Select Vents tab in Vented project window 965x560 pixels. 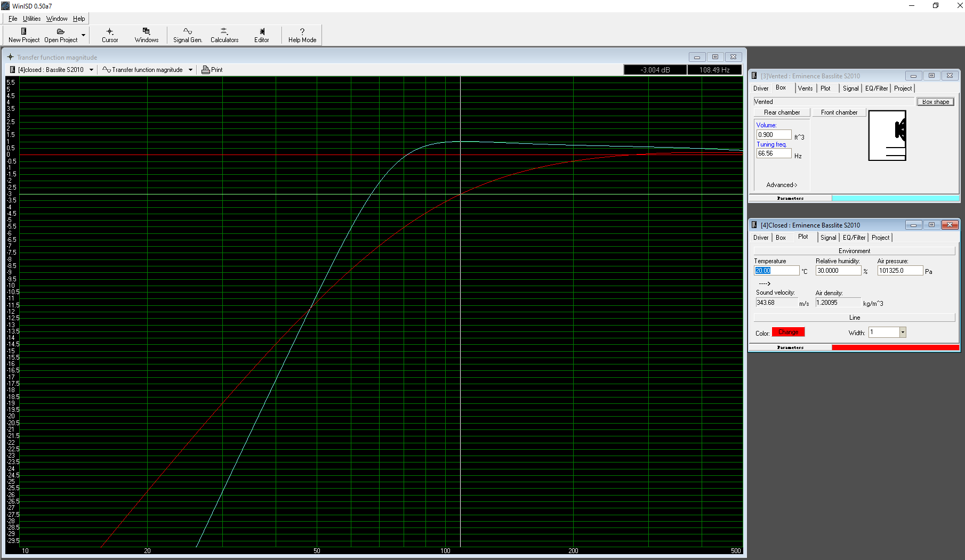(805, 88)
